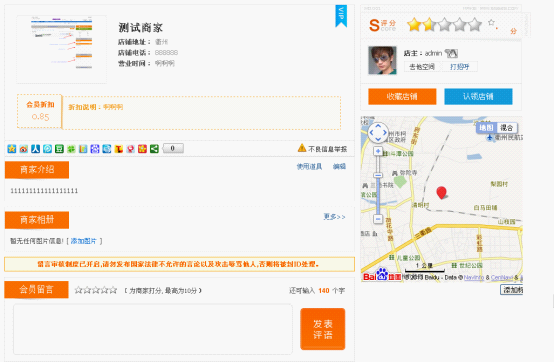
Task: Click inside the comment text area
Action: click(x=153, y=329)
